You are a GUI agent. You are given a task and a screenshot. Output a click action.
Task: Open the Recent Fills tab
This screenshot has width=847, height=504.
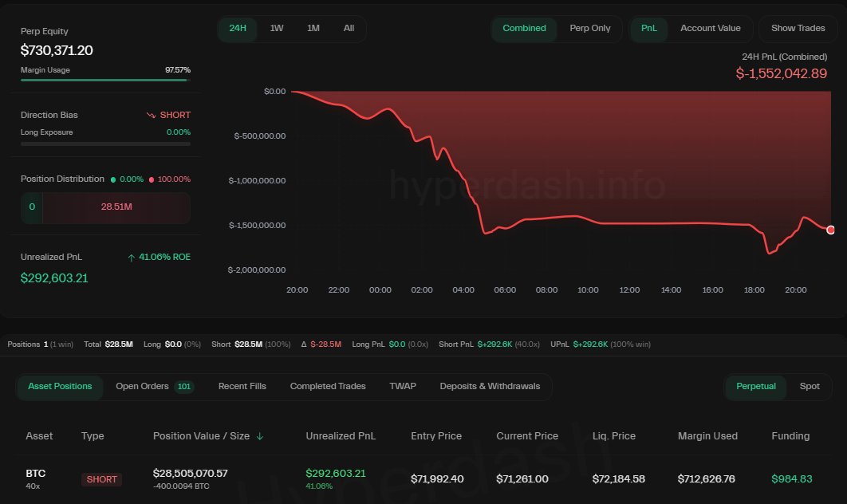coord(242,387)
